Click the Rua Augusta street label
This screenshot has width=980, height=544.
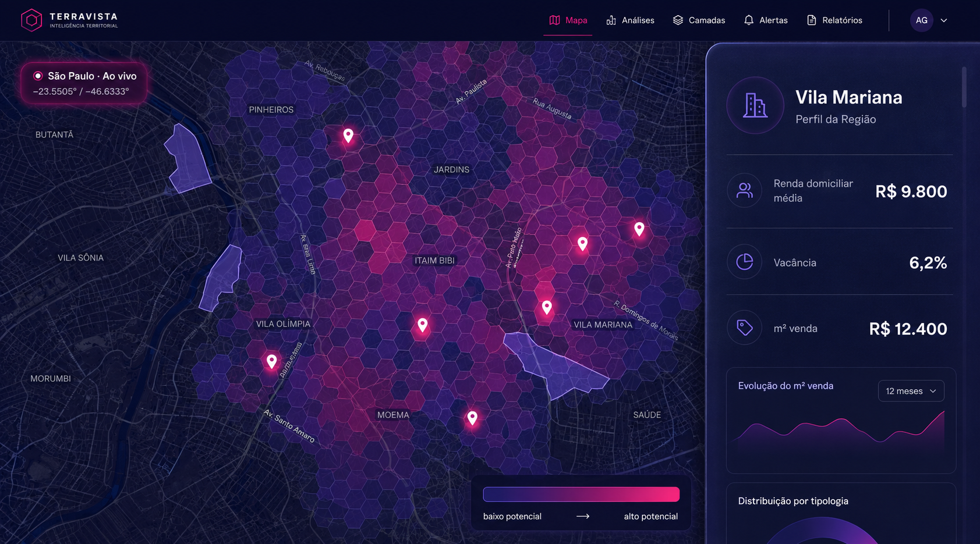[551, 109]
